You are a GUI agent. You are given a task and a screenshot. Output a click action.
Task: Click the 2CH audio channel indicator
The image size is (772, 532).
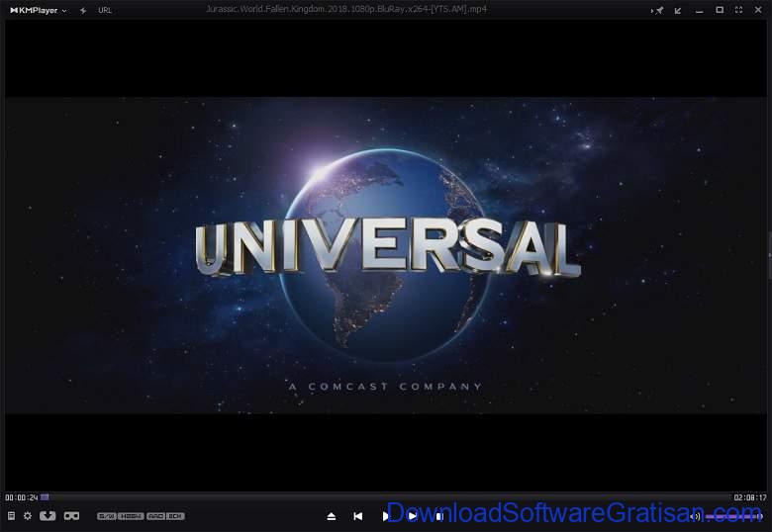pyautogui.click(x=175, y=516)
